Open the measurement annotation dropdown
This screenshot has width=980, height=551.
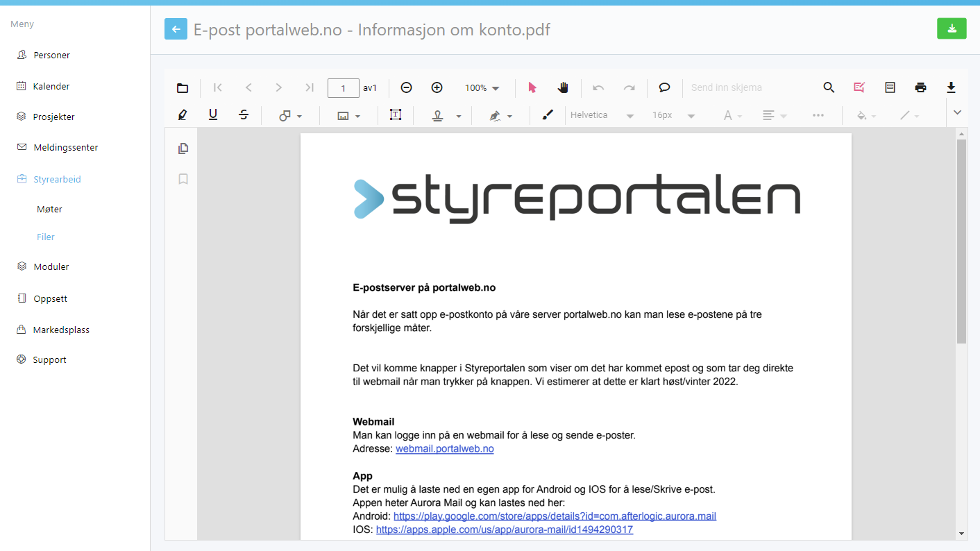348,116
